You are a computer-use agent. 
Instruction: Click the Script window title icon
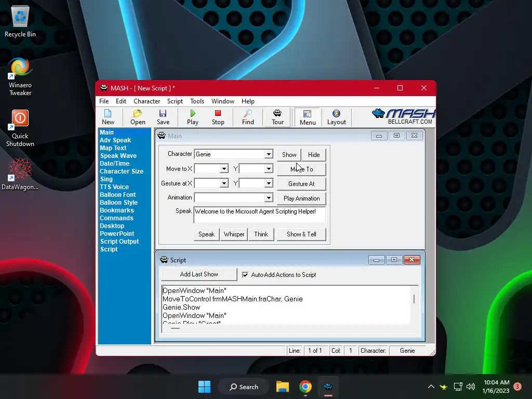click(164, 260)
